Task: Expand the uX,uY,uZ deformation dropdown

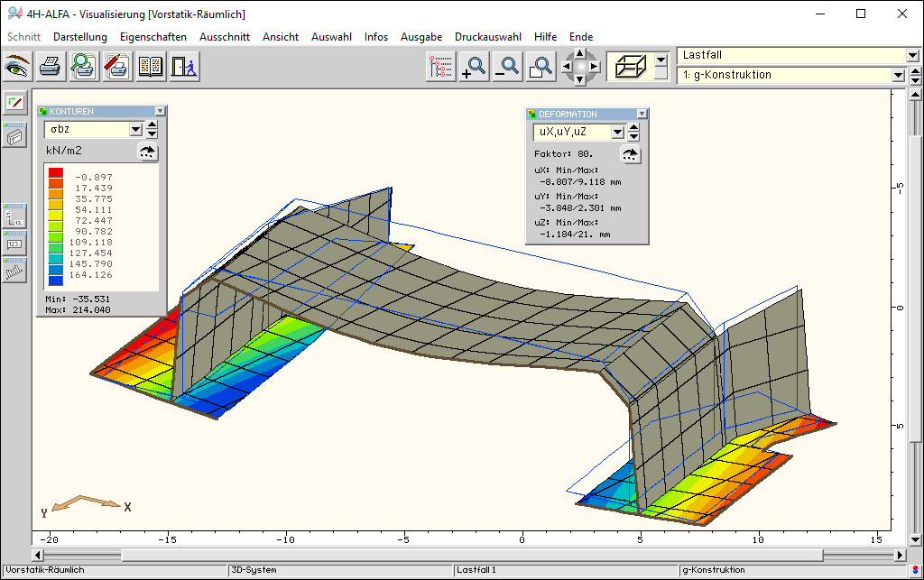Action: point(617,133)
